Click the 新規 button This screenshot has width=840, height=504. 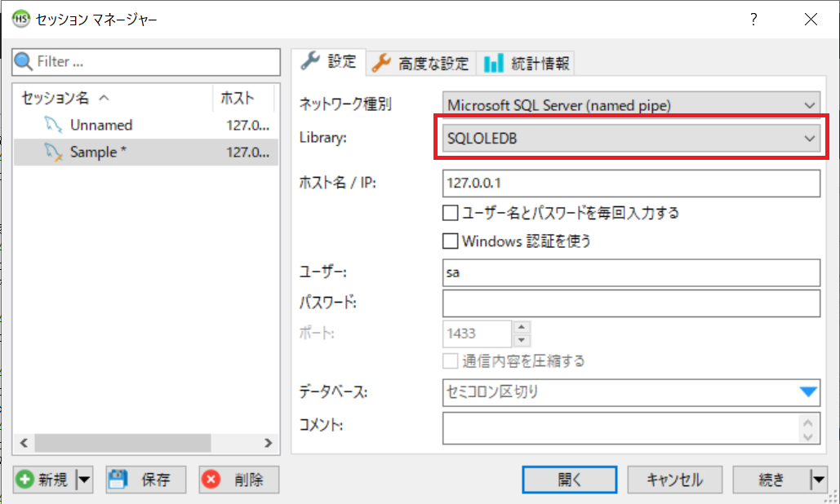(45, 480)
